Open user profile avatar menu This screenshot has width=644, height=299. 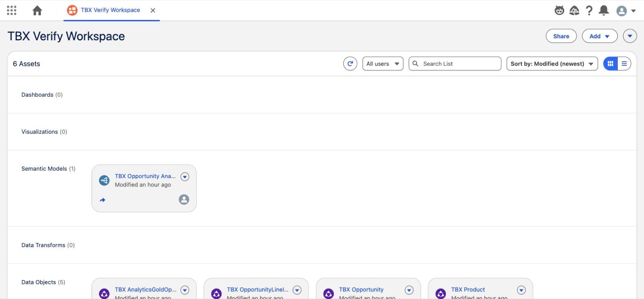[621, 11]
